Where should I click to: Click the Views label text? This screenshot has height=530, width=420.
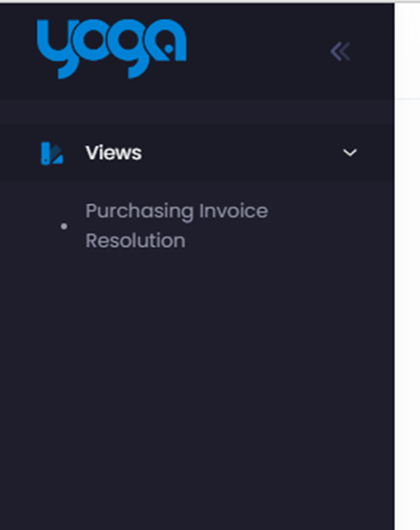113,153
